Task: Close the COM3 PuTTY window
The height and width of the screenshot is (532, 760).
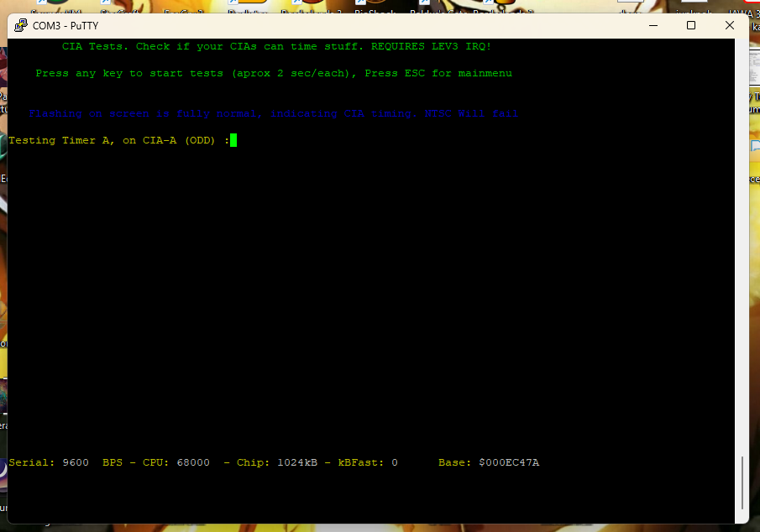Action: tap(730, 26)
